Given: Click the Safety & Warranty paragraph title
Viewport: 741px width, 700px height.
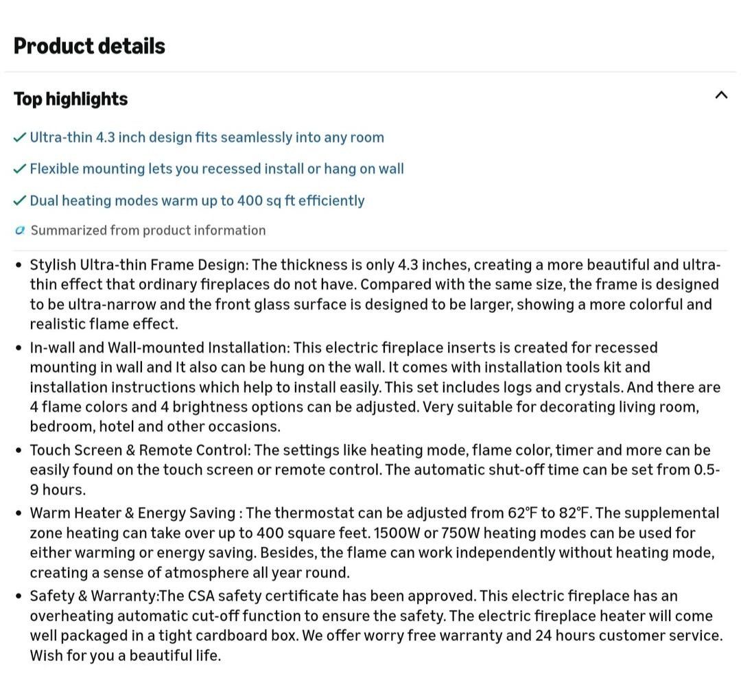Looking at the screenshot, I should 95,596.
